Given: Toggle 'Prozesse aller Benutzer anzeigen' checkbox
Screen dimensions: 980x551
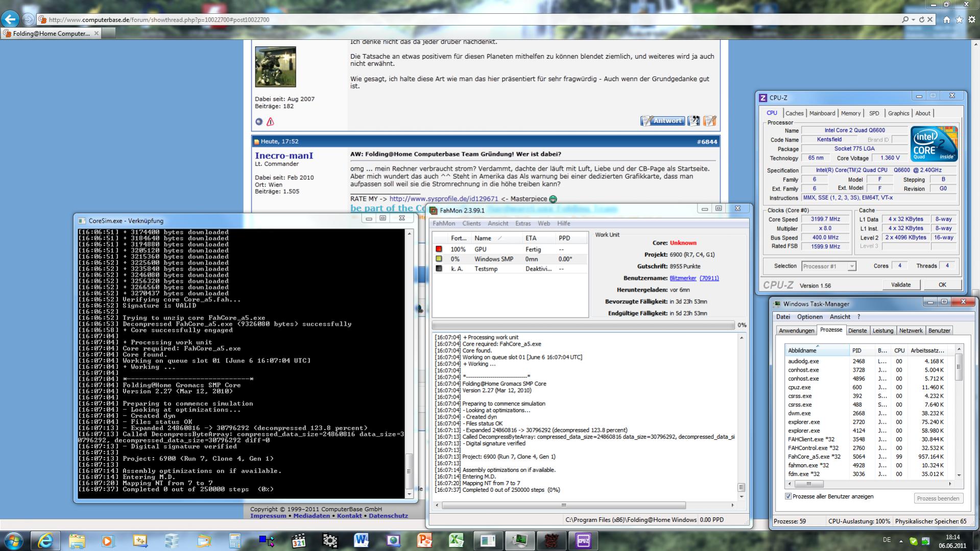Looking at the screenshot, I should pos(788,496).
